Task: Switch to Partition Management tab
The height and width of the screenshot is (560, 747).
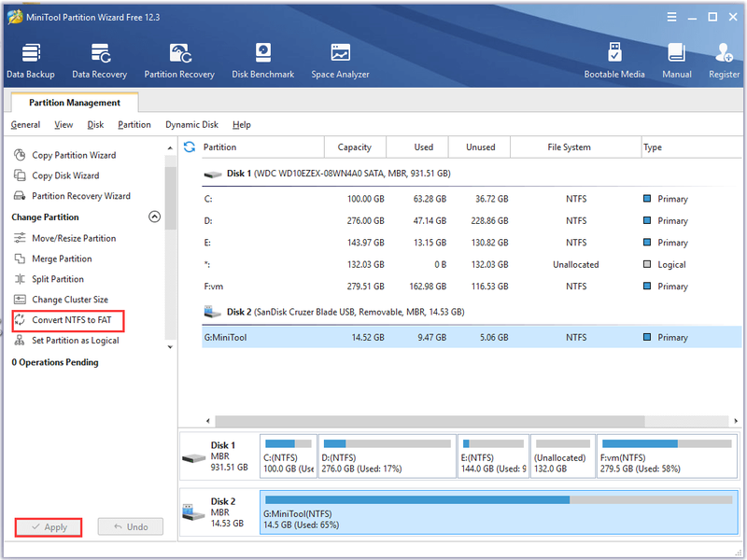Action: coord(75,103)
